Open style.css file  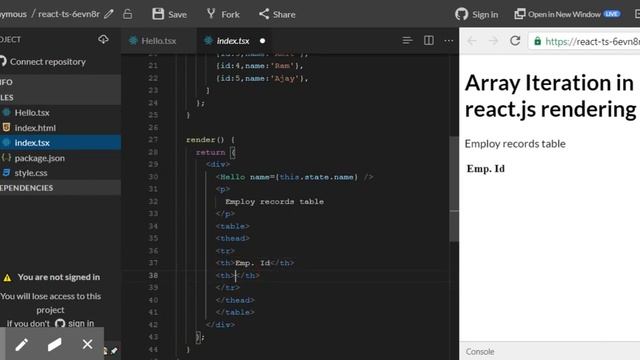tap(31, 173)
